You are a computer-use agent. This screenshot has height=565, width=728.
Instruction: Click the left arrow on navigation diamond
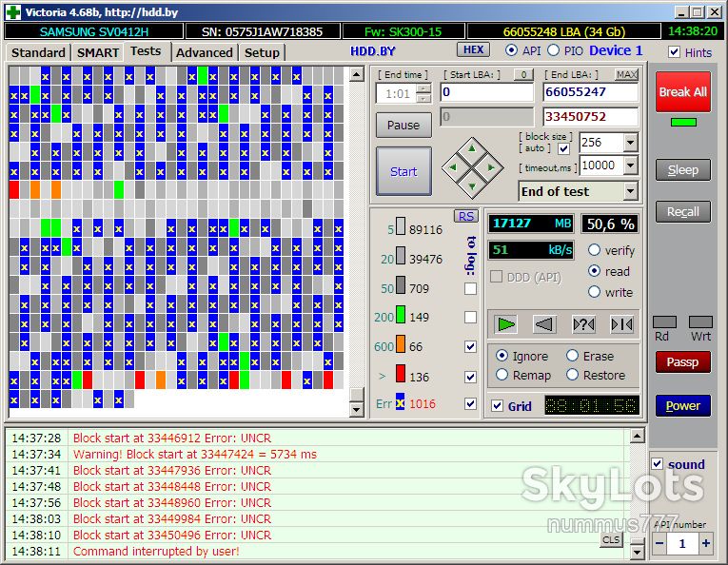(x=453, y=167)
